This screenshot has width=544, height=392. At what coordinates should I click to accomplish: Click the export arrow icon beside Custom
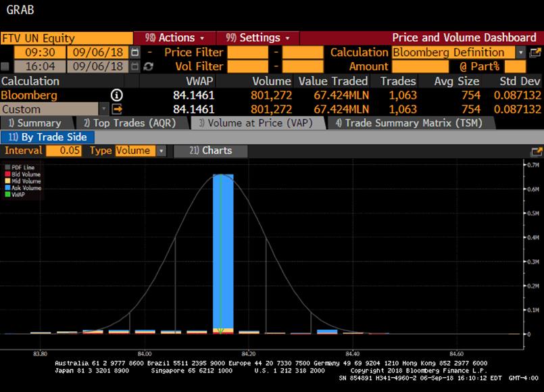(116, 109)
